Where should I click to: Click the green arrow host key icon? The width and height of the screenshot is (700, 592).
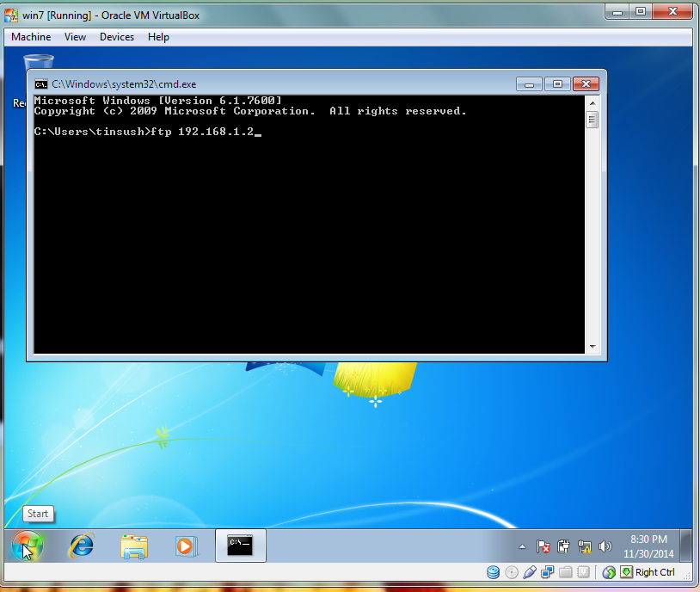(x=626, y=572)
